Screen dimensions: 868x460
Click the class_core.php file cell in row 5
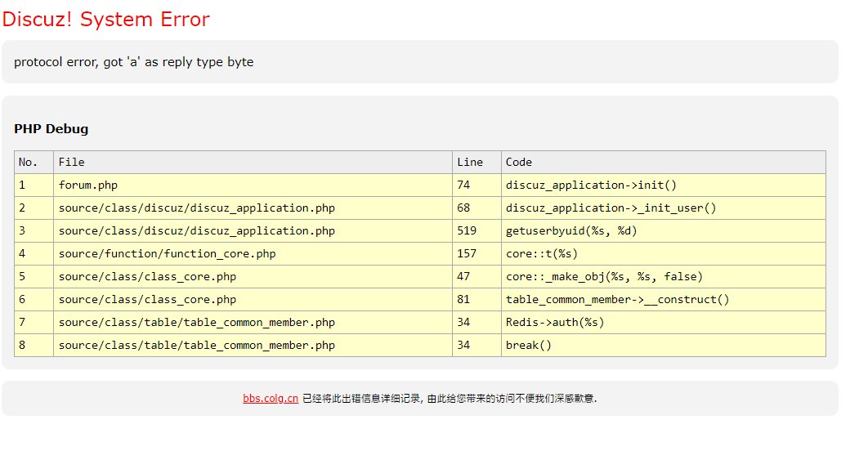coord(253,277)
